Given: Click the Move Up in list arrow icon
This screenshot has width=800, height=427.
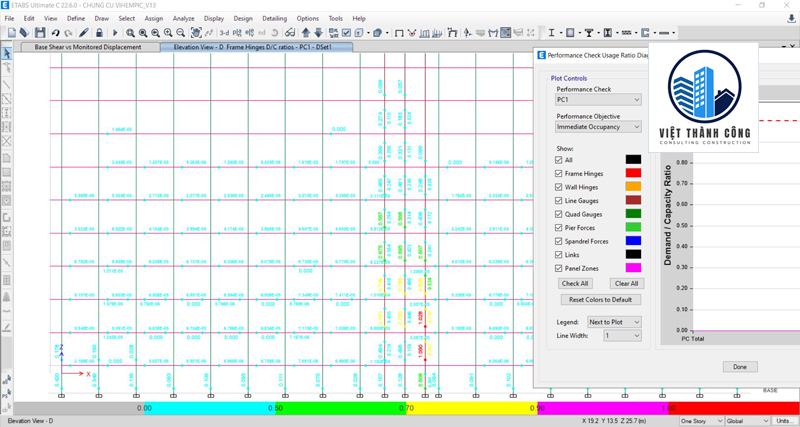Looking at the screenshot, I should point(306,33).
